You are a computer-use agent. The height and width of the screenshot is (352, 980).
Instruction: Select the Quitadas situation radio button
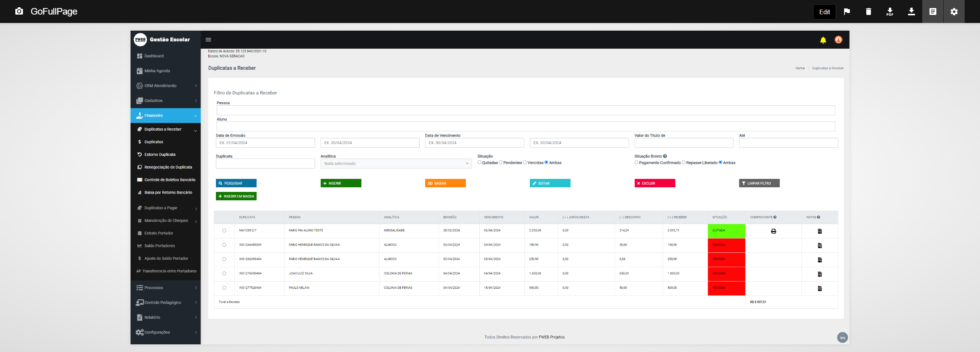479,162
